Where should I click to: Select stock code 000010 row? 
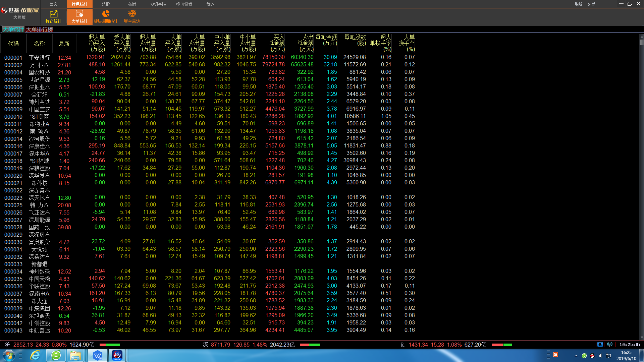(x=208, y=116)
